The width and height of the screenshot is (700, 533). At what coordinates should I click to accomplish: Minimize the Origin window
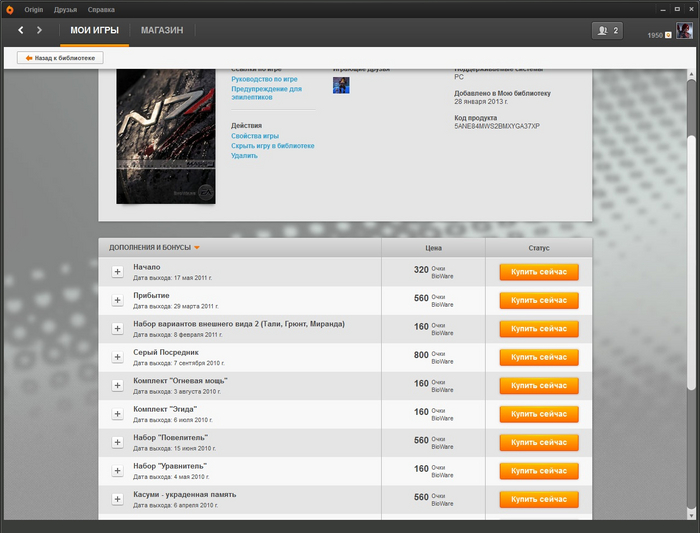point(663,9)
